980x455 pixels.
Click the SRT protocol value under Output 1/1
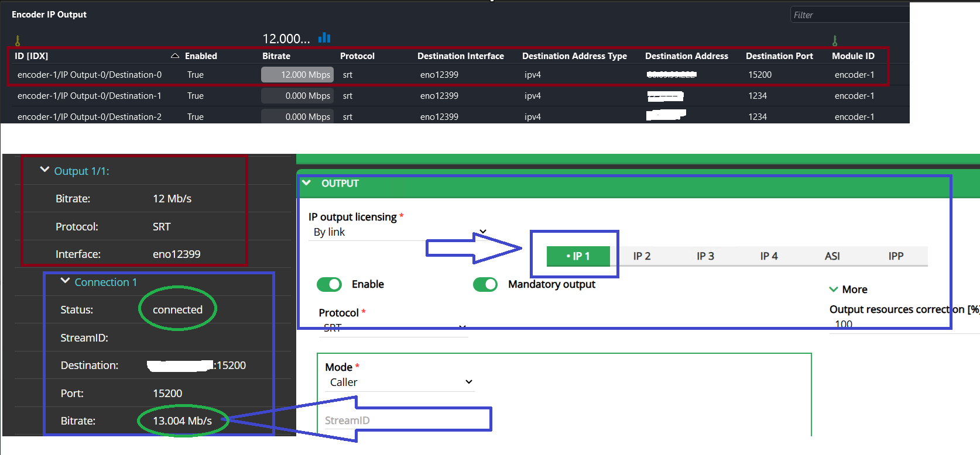pos(162,227)
